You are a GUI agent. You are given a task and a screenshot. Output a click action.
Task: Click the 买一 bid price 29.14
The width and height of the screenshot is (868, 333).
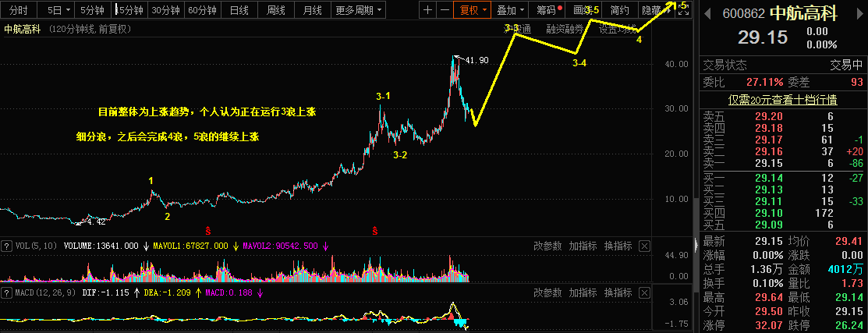767,178
